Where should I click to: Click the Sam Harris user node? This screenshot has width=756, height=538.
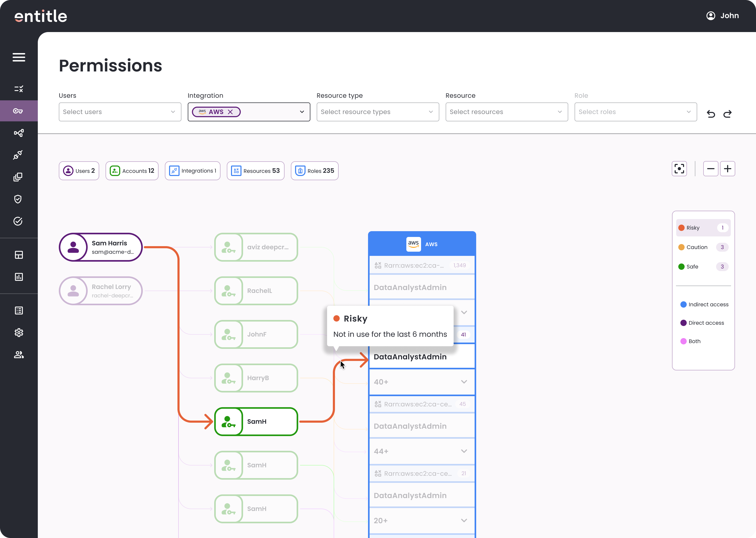101,247
